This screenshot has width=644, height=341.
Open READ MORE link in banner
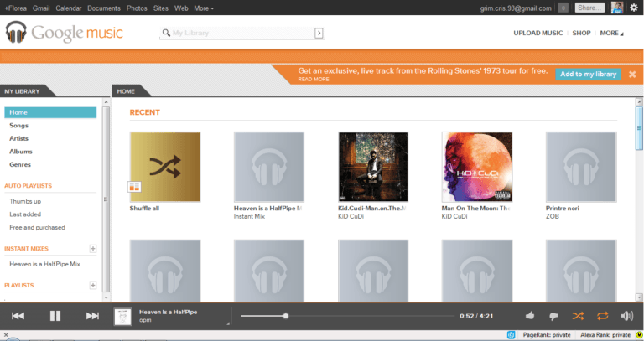[314, 80]
